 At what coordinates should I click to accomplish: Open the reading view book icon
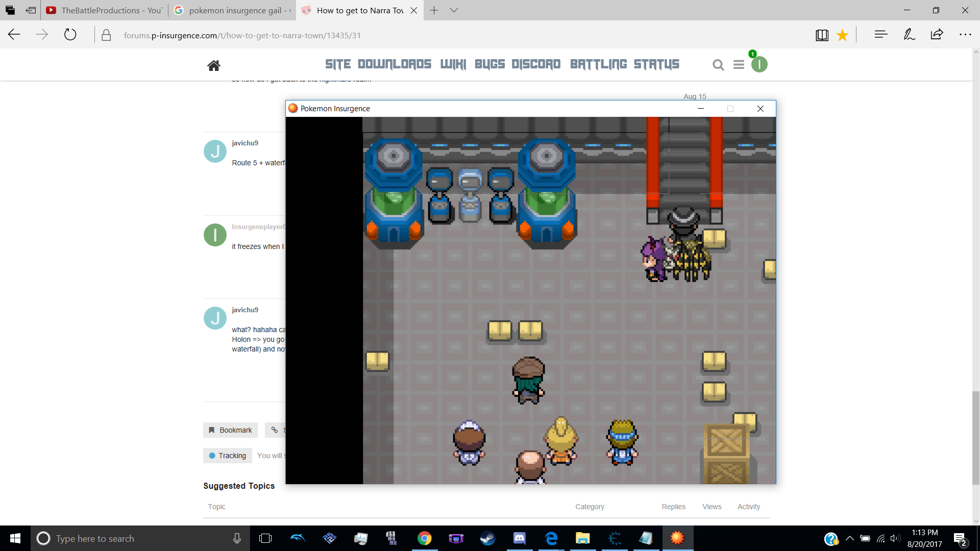822,35
